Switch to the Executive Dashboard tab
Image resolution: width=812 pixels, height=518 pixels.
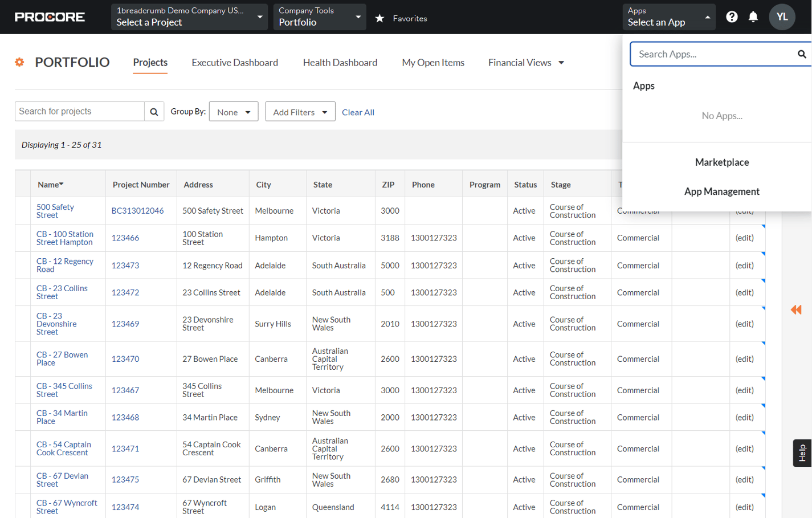[235, 63]
